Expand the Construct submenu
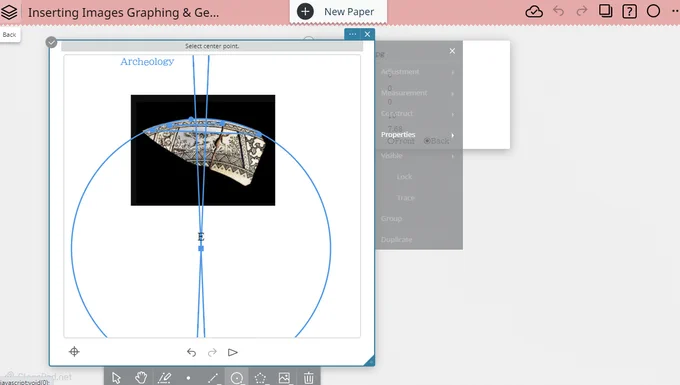 418,114
